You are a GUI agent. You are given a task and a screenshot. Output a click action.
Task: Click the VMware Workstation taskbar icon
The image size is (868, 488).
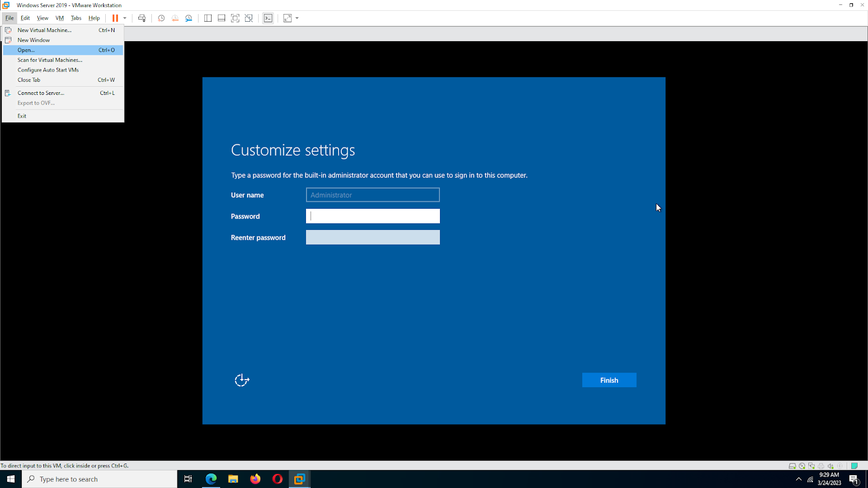[299, 479]
